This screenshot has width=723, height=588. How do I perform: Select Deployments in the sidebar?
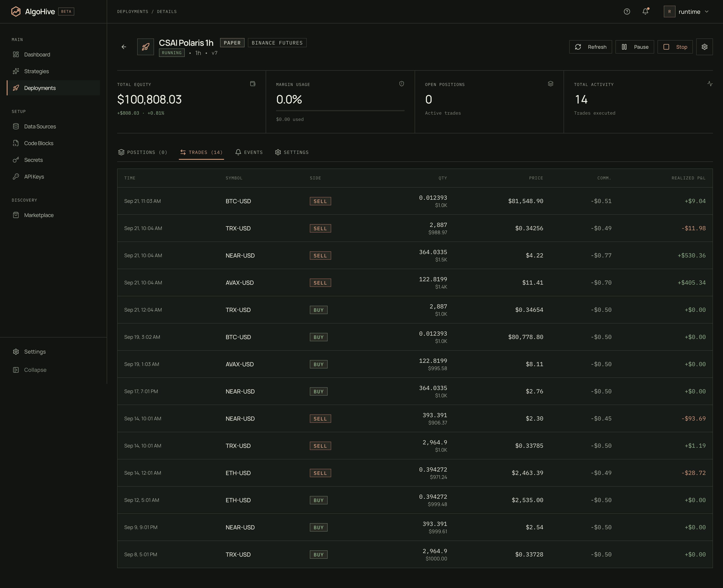pyautogui.click(x=54, y=88)
